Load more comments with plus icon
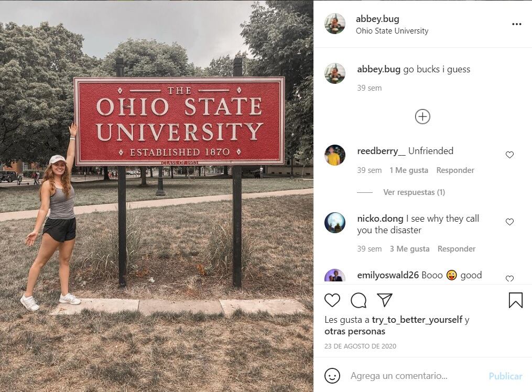Viewport: 532px width, 392px height. [x=422, y=116]
